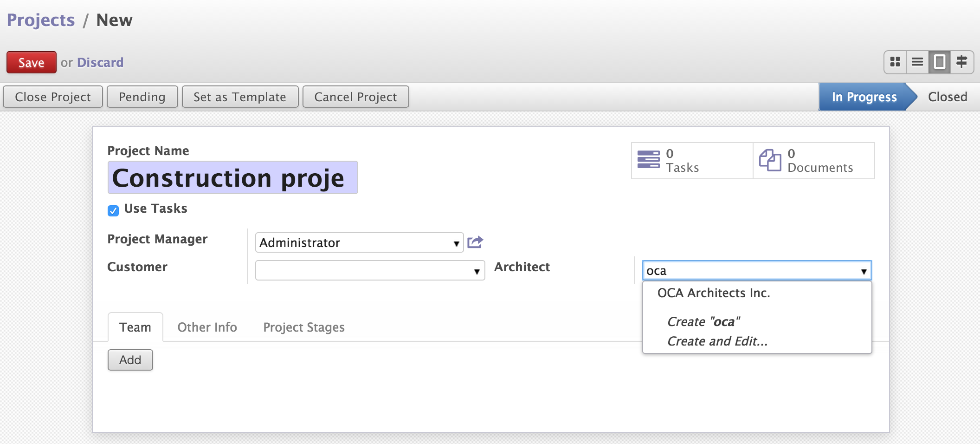Switch to the Other Info tab
The height and width of the screenshot is (444, 980).
coord(207,327)
